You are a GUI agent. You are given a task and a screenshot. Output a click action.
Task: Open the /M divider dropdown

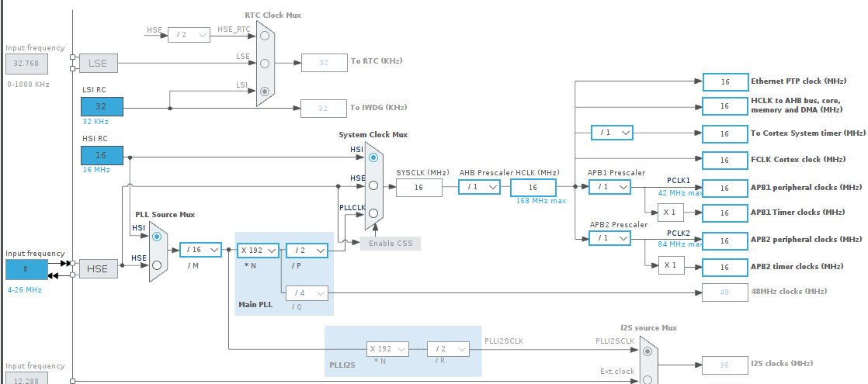(200, 249)
